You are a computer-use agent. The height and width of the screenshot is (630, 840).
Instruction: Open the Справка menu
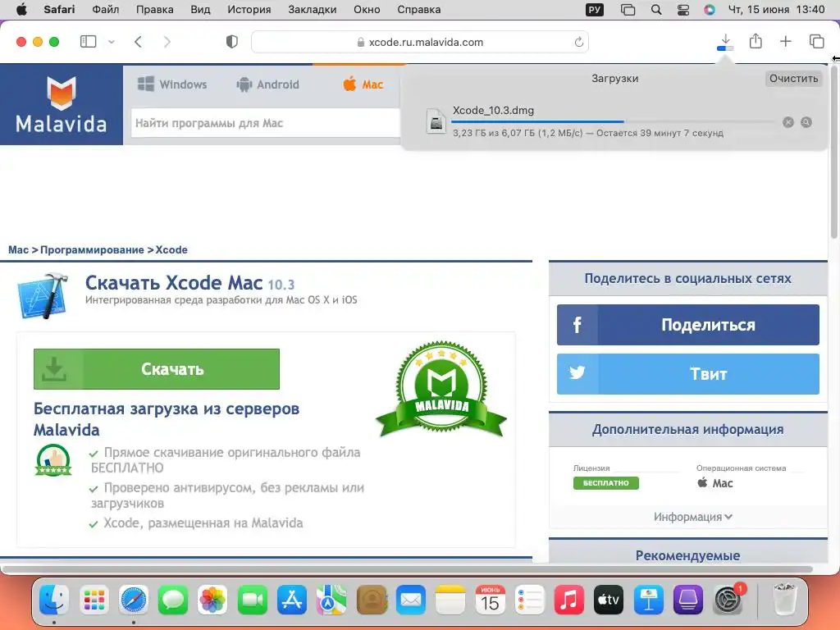419,10
